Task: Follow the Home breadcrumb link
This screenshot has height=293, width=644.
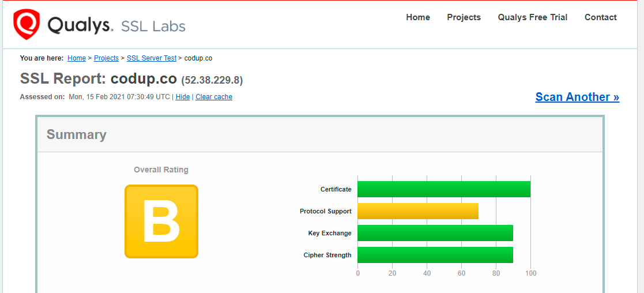Action: pos(77,58)
